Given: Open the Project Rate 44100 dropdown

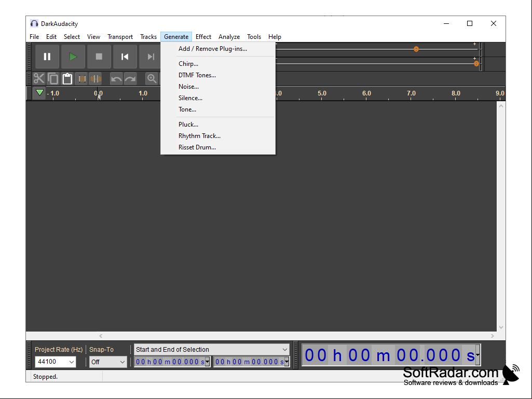Looking at the screenshot, I should 56,362.
